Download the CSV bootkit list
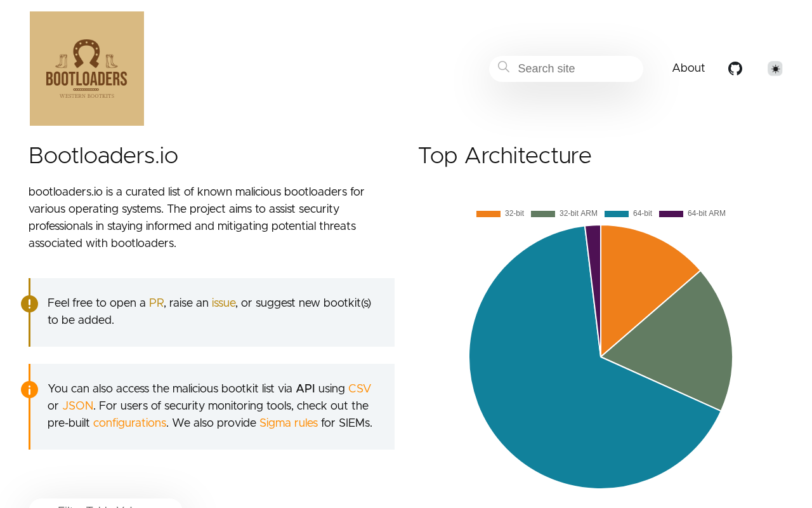Image resolution: width=812 pixels, height=508 pixels. [360, 389]
